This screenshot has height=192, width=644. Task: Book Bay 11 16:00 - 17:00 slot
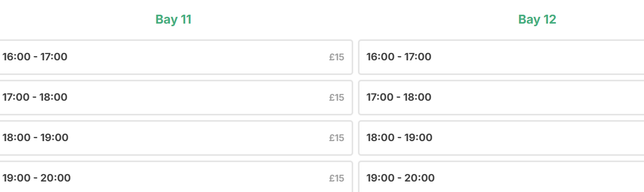[x=176, y=57]
